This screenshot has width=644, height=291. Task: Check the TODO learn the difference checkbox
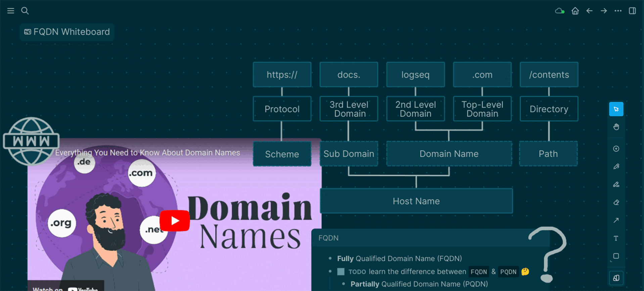(x=341, y=272)
